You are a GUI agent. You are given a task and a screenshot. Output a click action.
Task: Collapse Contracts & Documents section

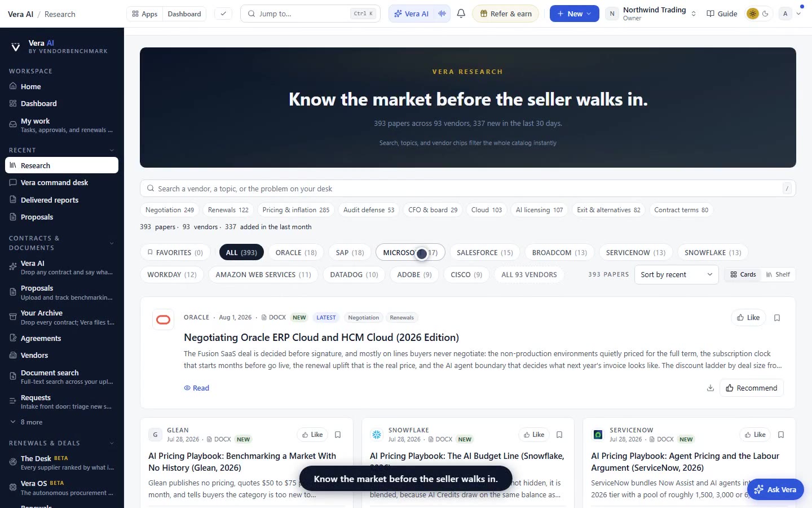coord(112,243)
